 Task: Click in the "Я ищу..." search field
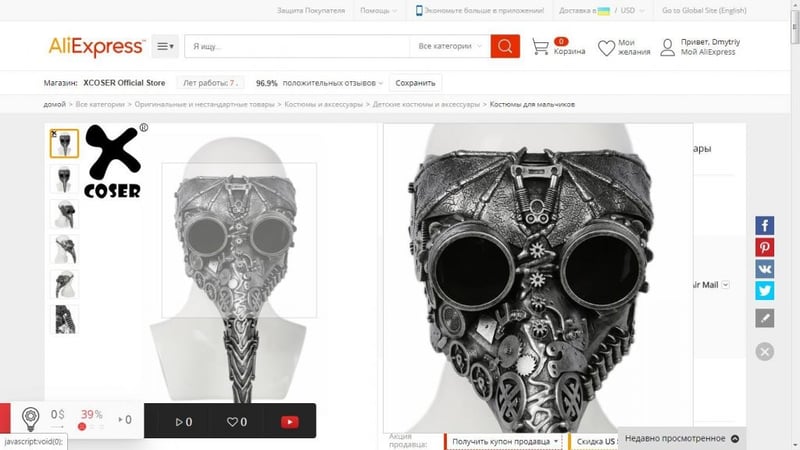click(297, 47)
